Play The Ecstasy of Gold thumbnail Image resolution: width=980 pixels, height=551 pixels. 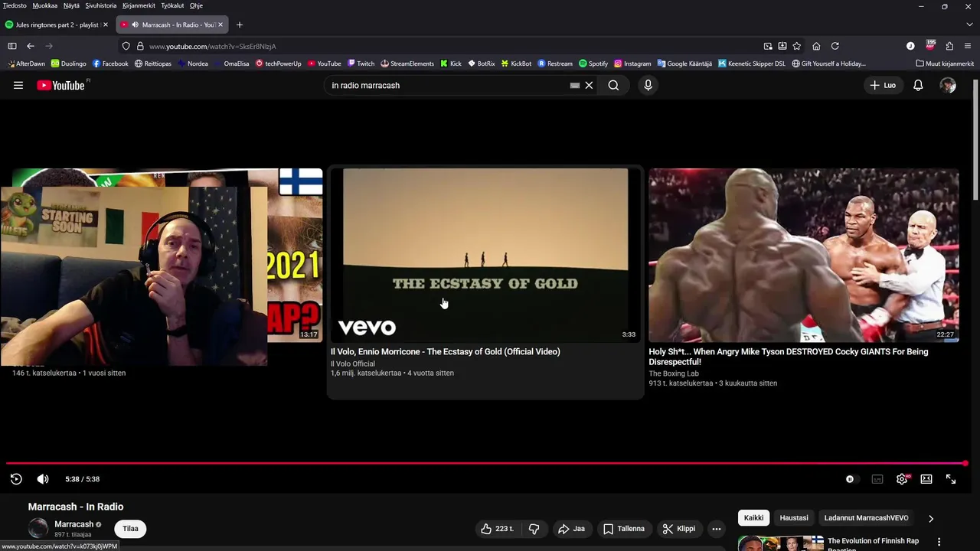pos(485,255)
